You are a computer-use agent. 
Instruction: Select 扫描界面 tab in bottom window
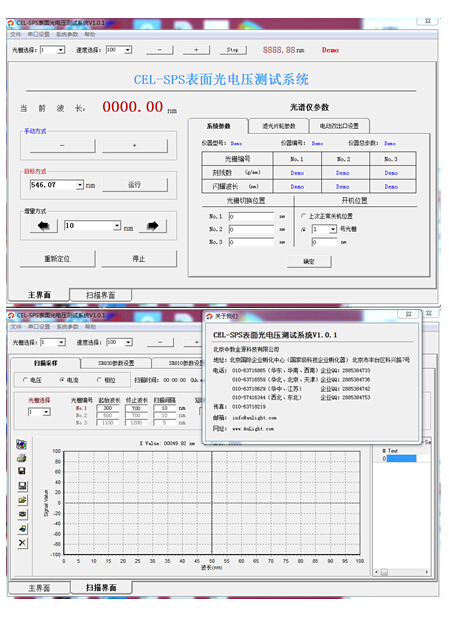coord(101,588)
